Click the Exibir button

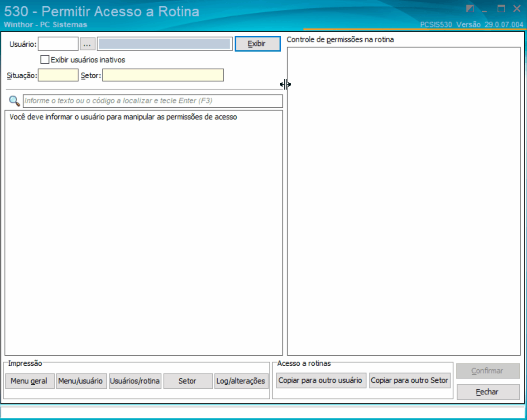(258, 44)
